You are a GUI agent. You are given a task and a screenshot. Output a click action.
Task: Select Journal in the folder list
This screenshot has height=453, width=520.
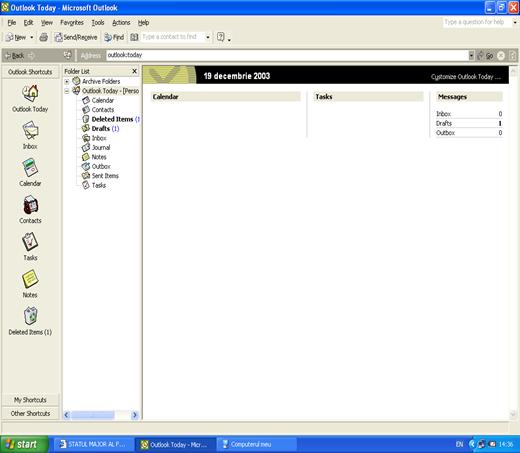101,147
